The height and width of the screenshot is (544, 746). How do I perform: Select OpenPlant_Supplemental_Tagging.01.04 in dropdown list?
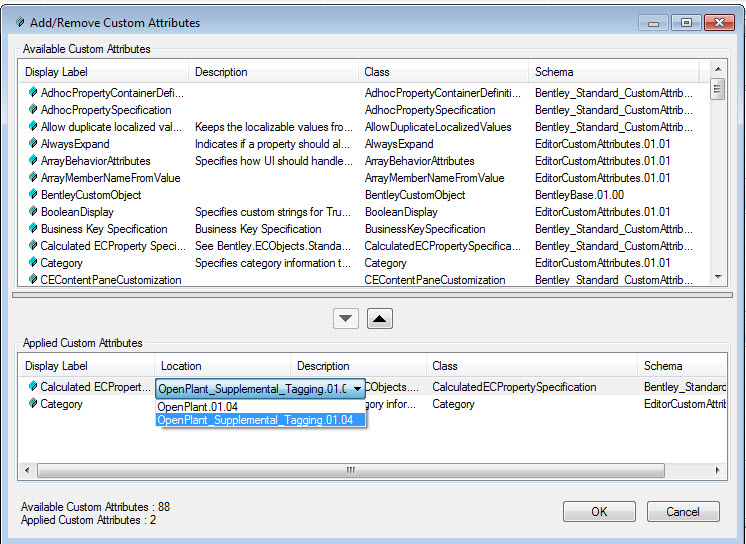click(256, 420)
